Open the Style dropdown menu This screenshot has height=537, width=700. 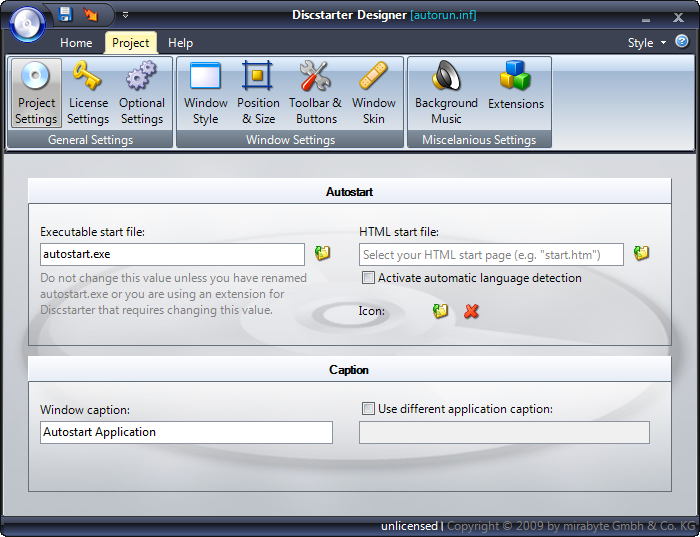coord(646,43)
